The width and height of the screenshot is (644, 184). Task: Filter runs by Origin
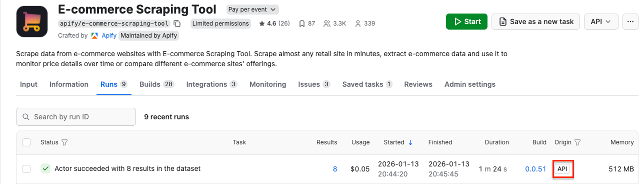(577, 142)
